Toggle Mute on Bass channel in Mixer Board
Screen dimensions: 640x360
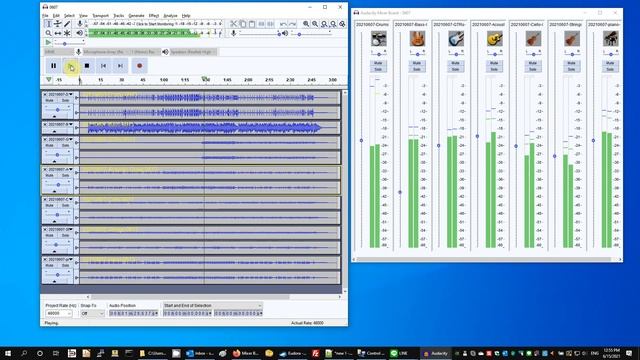pyautogui.click(x=417, y=63)
